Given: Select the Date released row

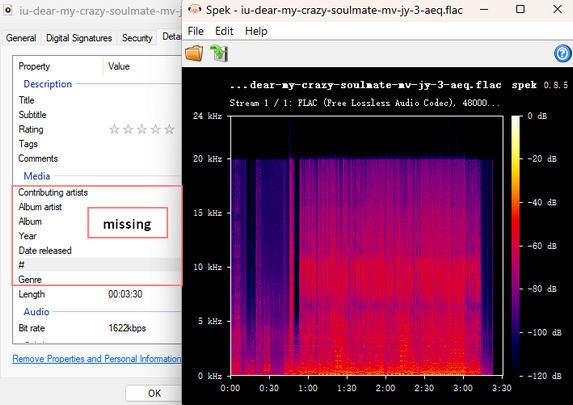Looking at the screenshot, I should tap(97, 251).
